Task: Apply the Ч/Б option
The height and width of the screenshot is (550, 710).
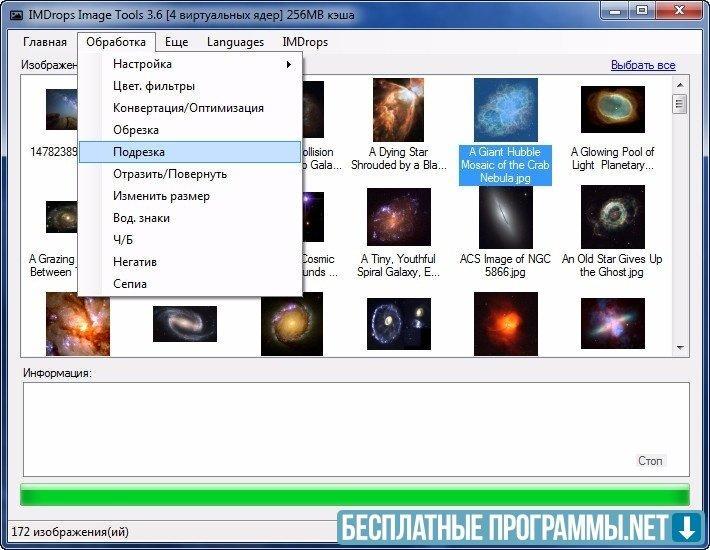Action: pos(190,240)
